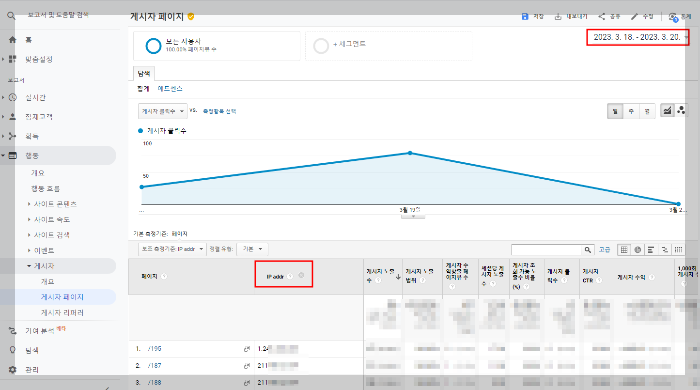
Task: Click the add Segment (+세그먼트) placeholder
Action: pyautogui.click(x=388, y=46)
